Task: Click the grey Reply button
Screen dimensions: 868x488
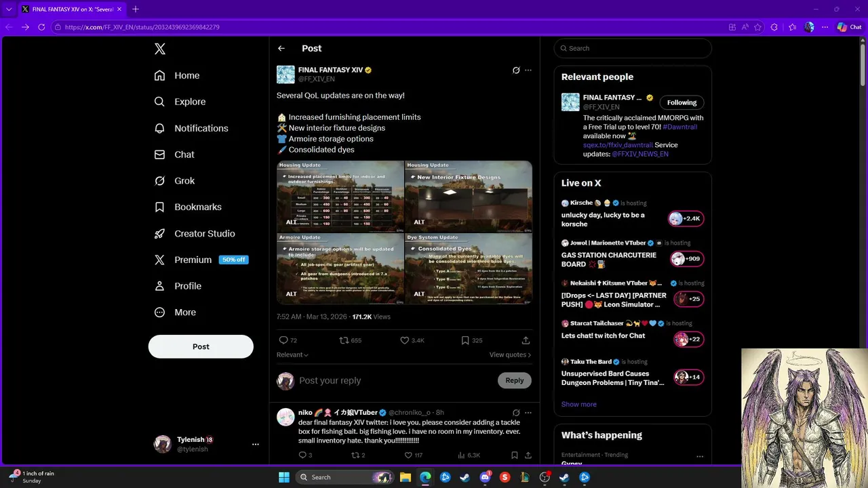Action: coord(515,380)
